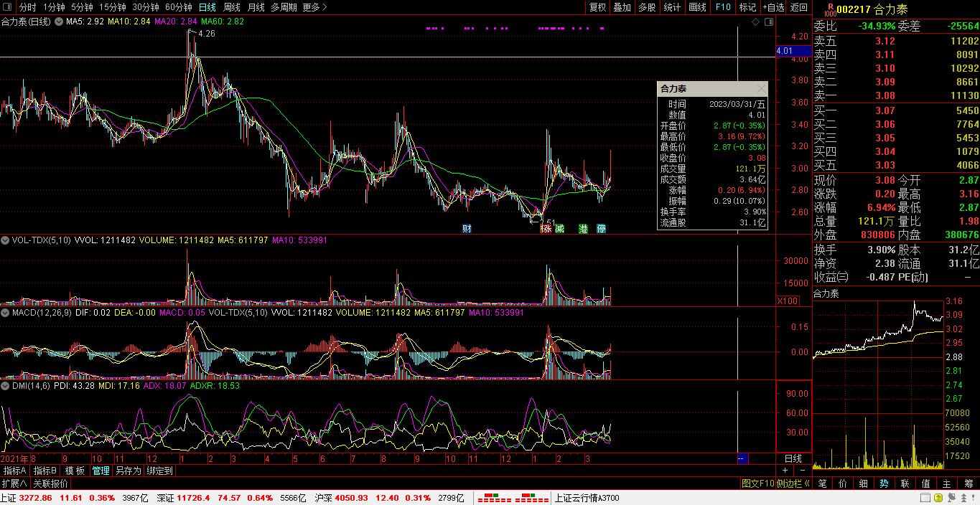The image size is (980, 505).
Task: Click the 返回 back button
Action: (798, 7)
